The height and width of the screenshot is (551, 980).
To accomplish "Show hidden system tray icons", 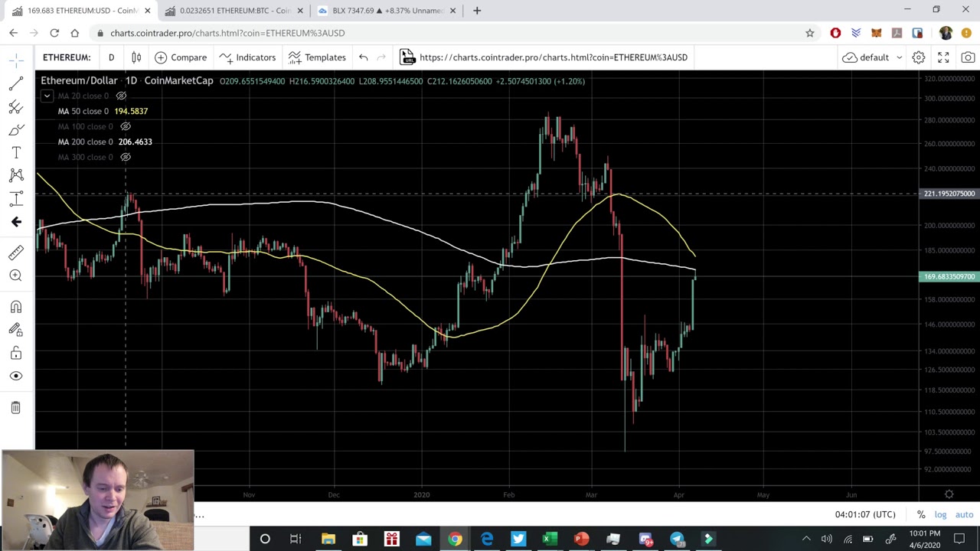I will [806, 540].
